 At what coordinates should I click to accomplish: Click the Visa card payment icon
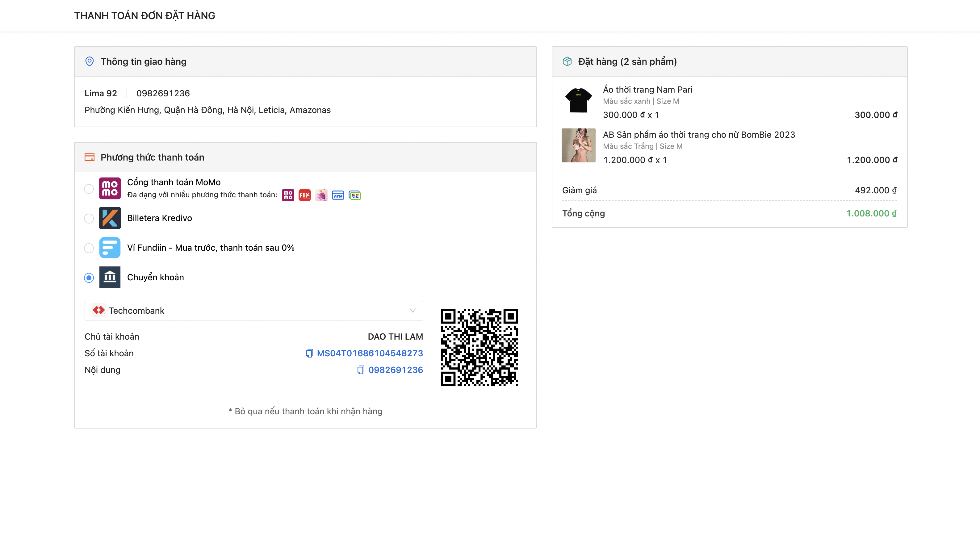(355, 195)
